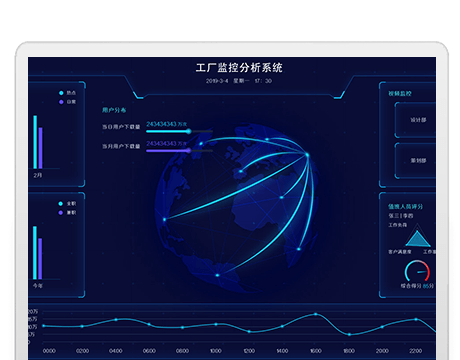
Task: Click the 工厂监控分析系统 dashboard title
Action: pyautogui.click(x=239, y=68)
